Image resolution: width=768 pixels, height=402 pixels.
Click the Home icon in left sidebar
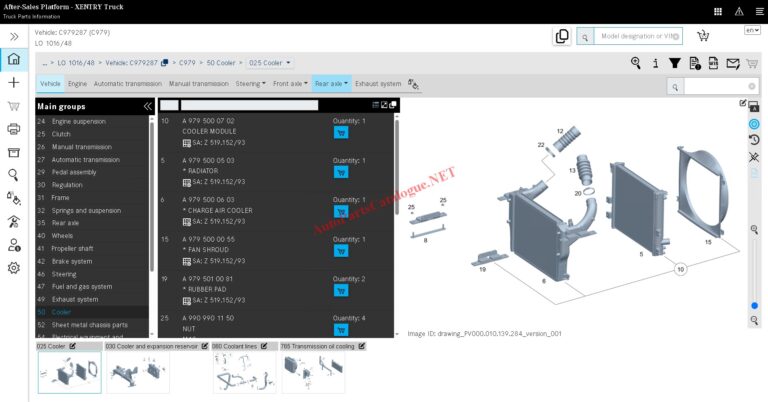(x=13, y=59)
